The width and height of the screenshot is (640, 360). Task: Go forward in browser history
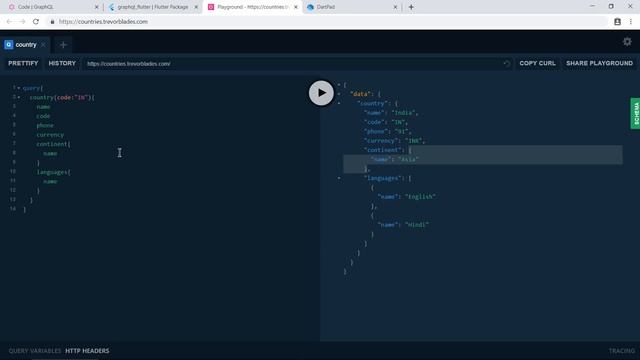22,22
